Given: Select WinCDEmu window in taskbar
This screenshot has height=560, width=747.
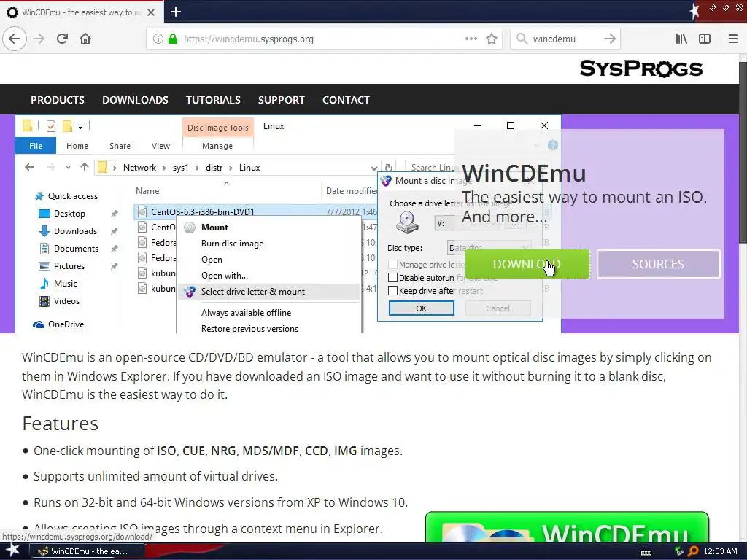Looking at the screenshot, I should coord(86,551).
